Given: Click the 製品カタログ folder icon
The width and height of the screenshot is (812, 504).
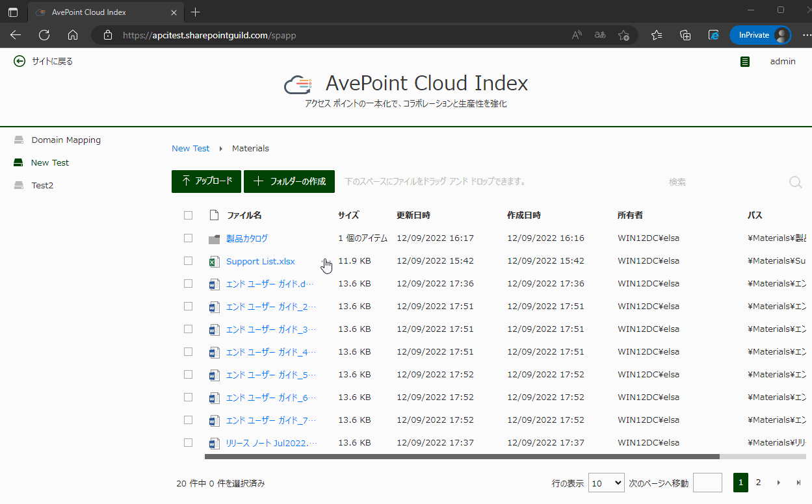Looking at the screenshot, I should click(x=214, y=239).
